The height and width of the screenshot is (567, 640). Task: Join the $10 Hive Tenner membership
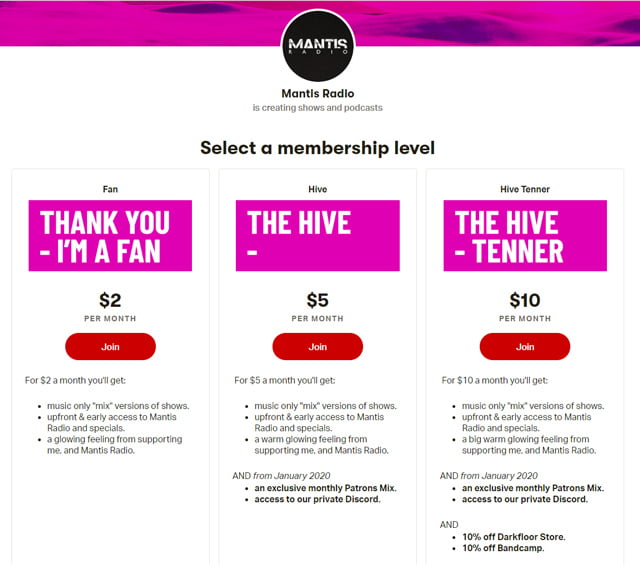[525, 347]
